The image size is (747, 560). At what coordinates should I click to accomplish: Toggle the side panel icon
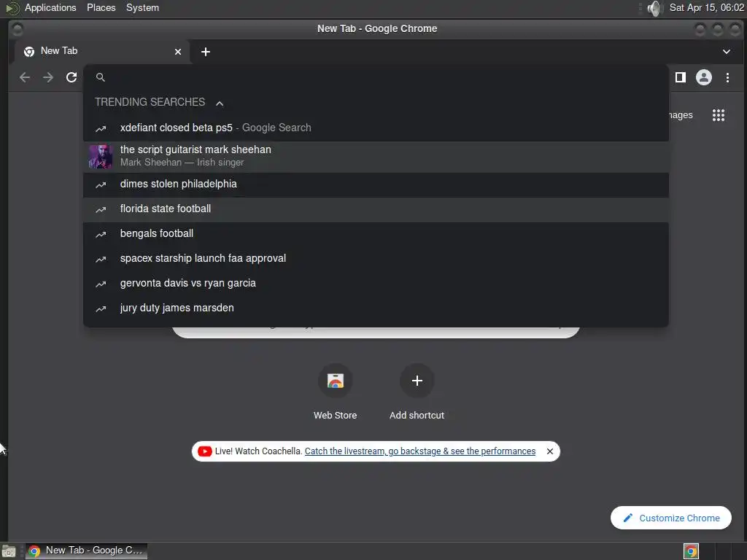pos(681,77)
